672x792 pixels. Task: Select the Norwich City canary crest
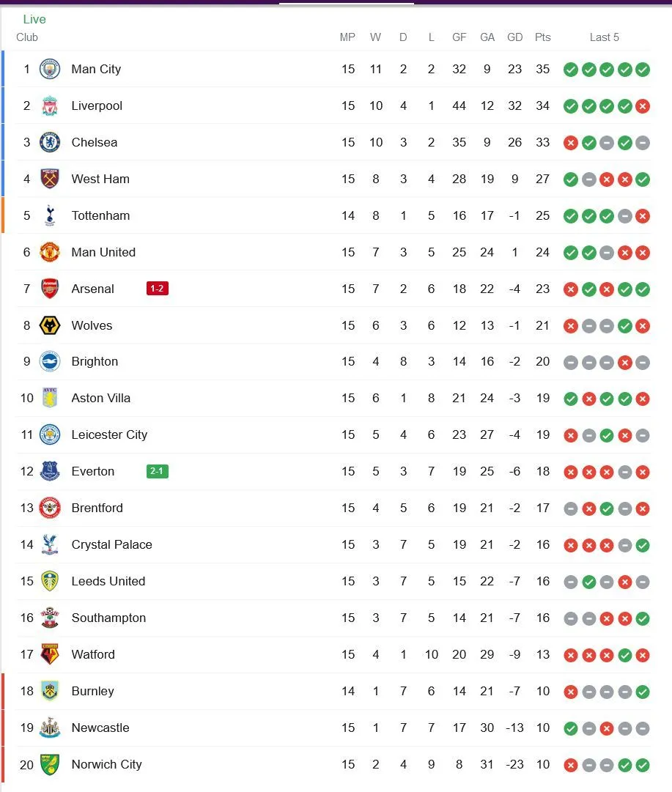(49, 764)
